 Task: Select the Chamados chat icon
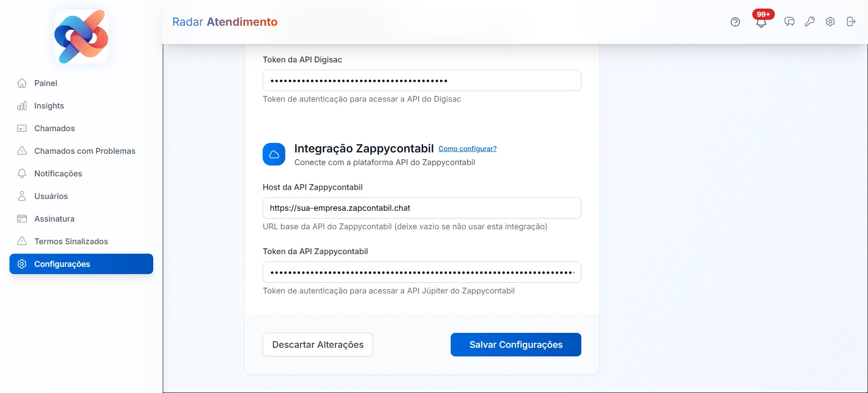tap(22, 128)
